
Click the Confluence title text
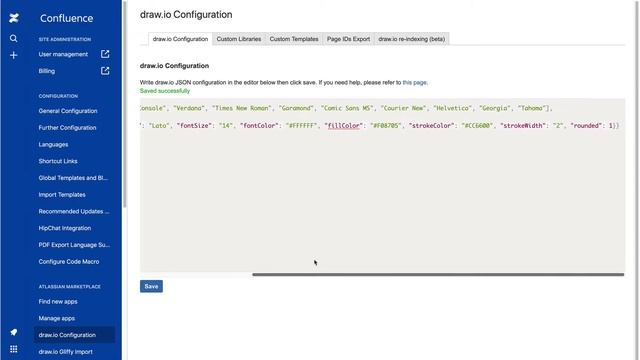pos(67,18)
